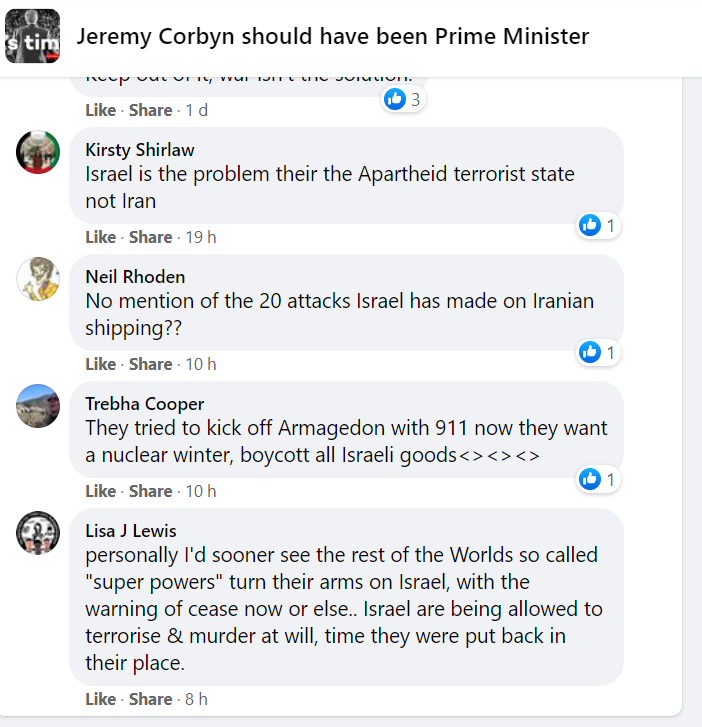Click Neil Rhoden's profile avatar
The image size is (702, 727).
coord(38,279)
